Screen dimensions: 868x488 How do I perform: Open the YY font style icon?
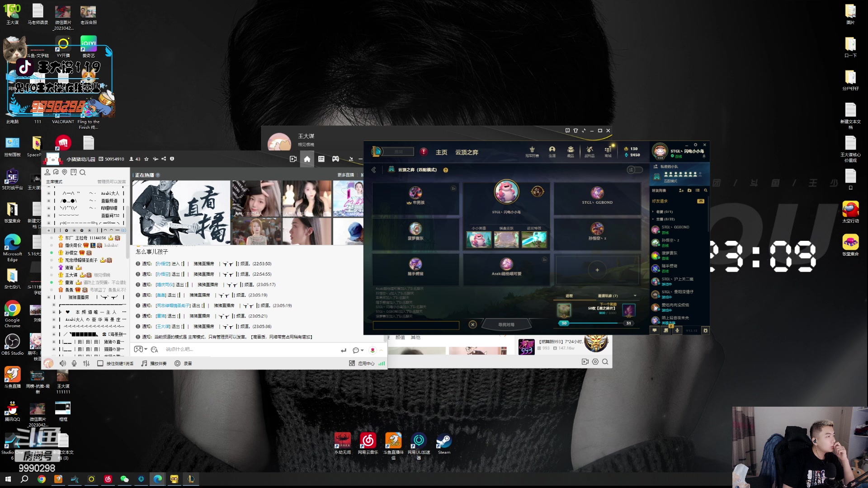point(155,350)
